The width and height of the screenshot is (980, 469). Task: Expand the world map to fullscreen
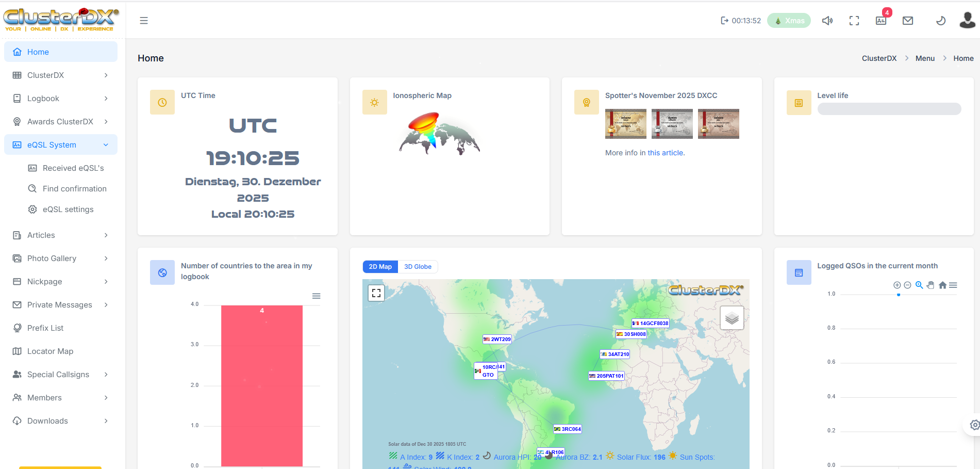coord(376,293)
